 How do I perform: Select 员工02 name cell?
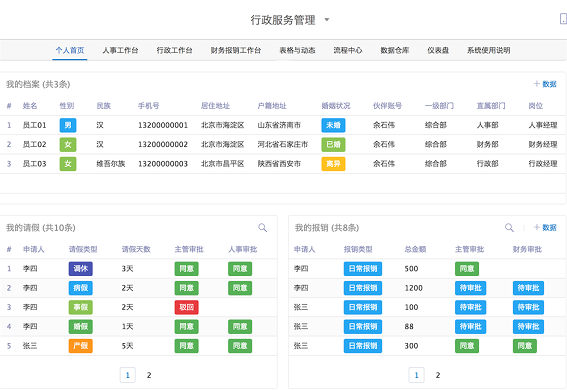[x=34, y=145]
